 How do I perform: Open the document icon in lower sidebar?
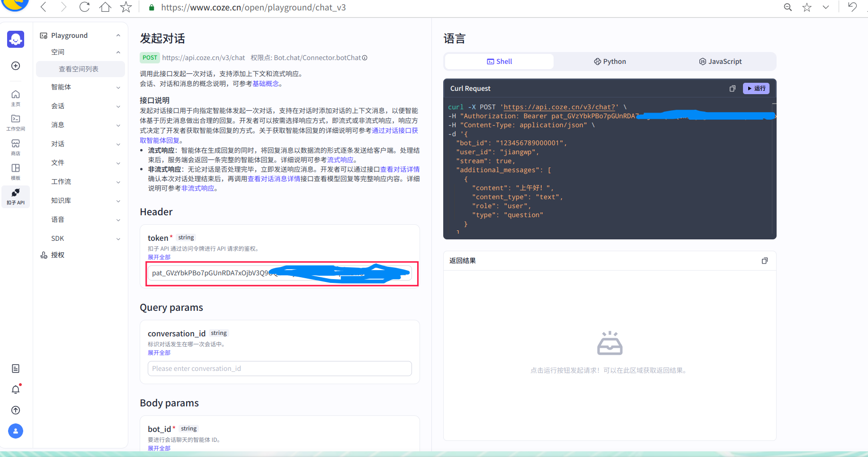[x=16, y=369]
